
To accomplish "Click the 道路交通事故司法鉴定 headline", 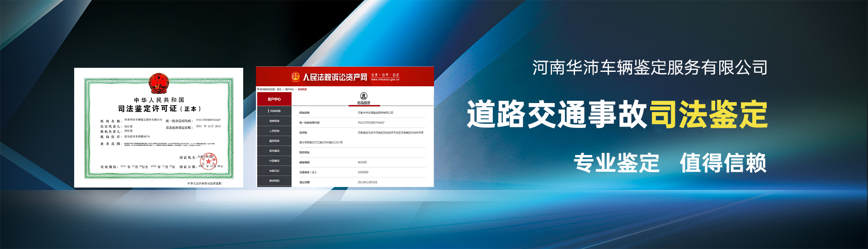I will (x=618, y=114).
